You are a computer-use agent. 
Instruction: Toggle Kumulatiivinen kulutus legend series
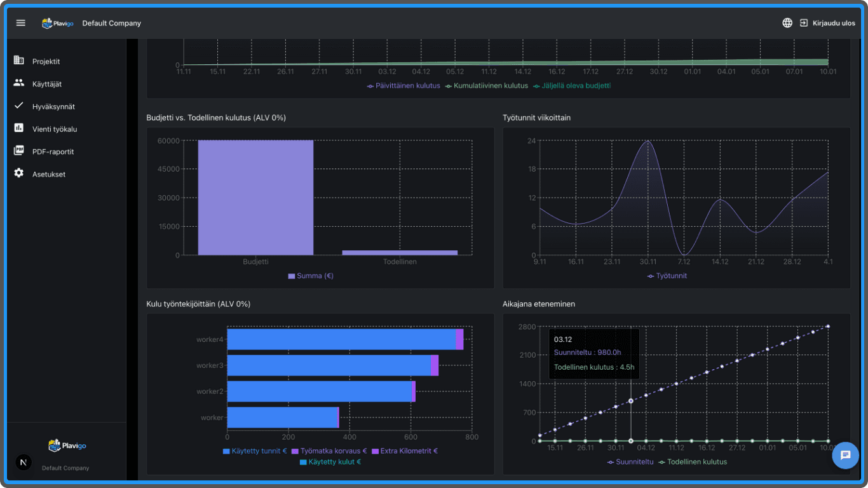click(487, 86)
